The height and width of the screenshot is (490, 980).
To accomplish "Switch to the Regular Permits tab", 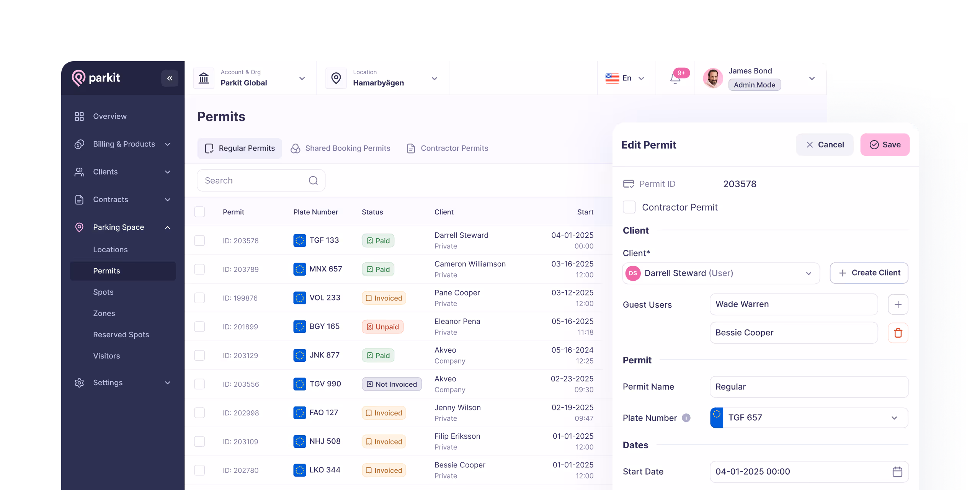I will 240,149.
